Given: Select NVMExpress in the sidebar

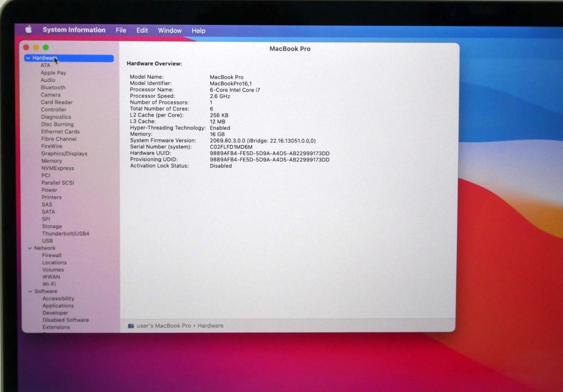Looking at the screenshot, I should tap(58, 168).
